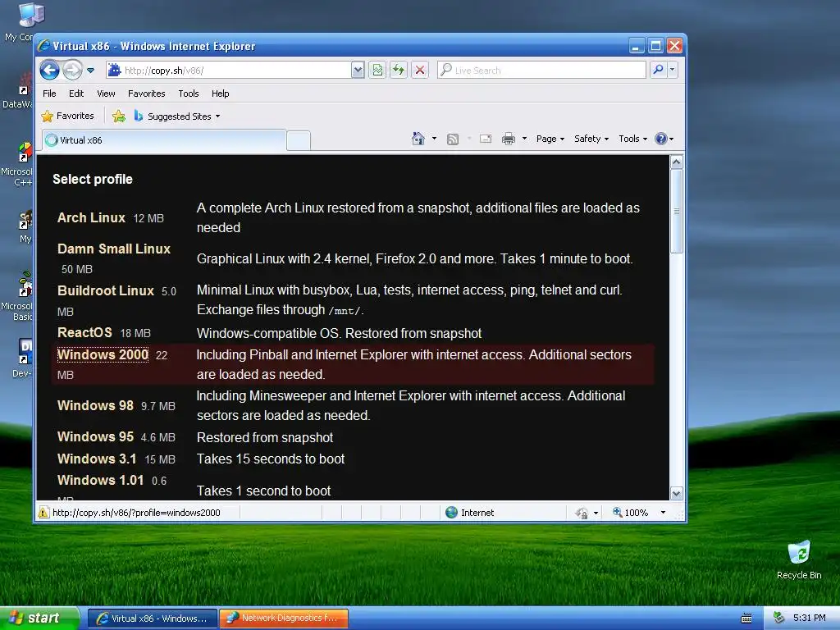Open the Windows 98 profile link

(95, 405)
